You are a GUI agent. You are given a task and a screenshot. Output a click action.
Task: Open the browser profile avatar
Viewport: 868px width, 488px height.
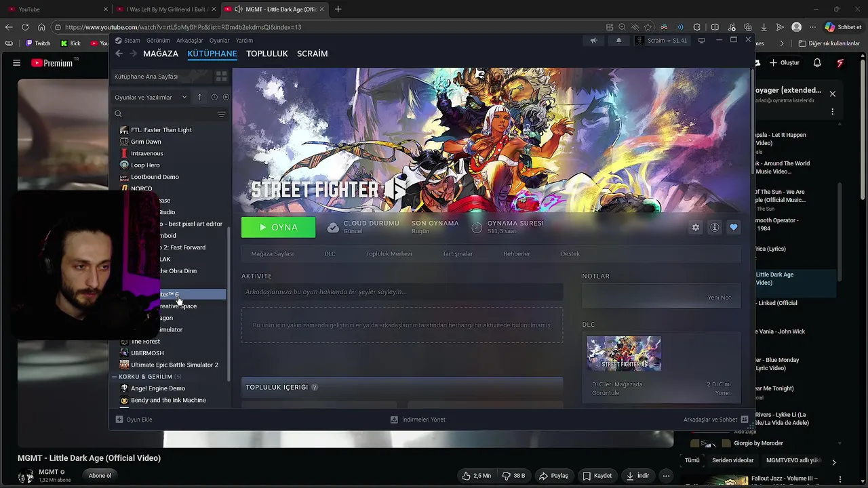[x=797, y=27]
